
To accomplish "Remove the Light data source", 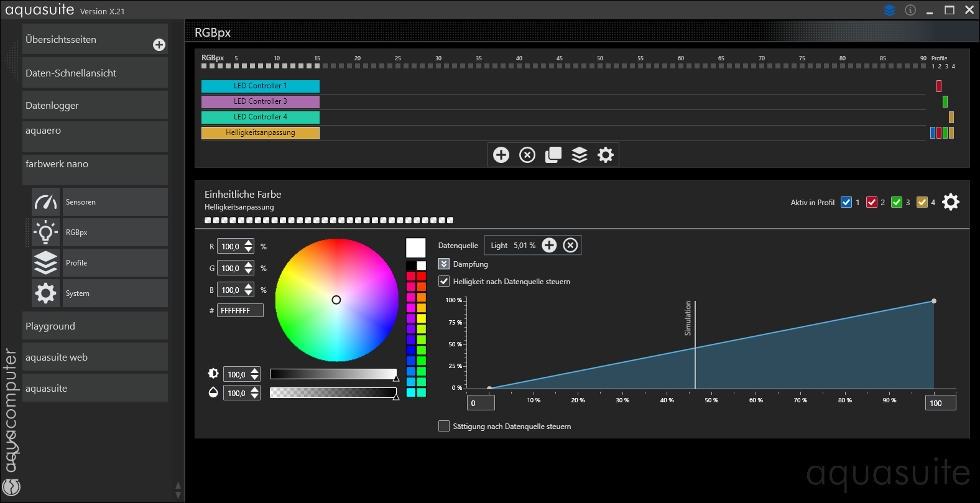I will (x=570, y=246).
